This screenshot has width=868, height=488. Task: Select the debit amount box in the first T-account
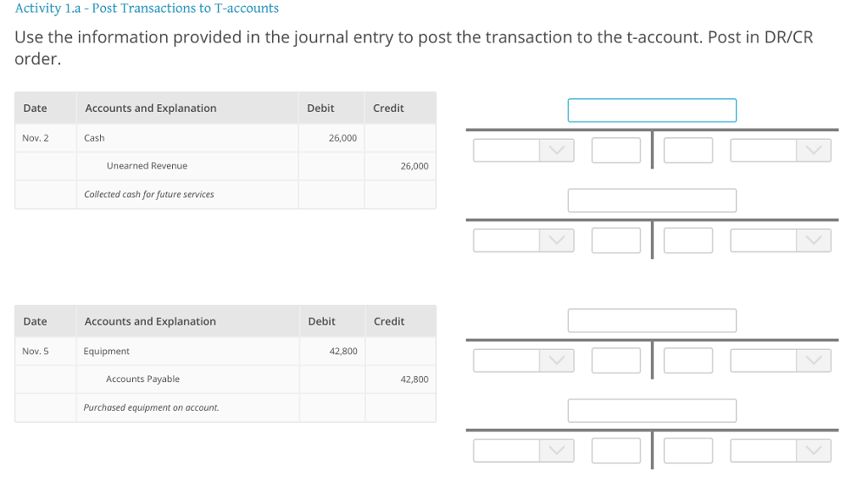pyautogui.click(x=615, y=150)
